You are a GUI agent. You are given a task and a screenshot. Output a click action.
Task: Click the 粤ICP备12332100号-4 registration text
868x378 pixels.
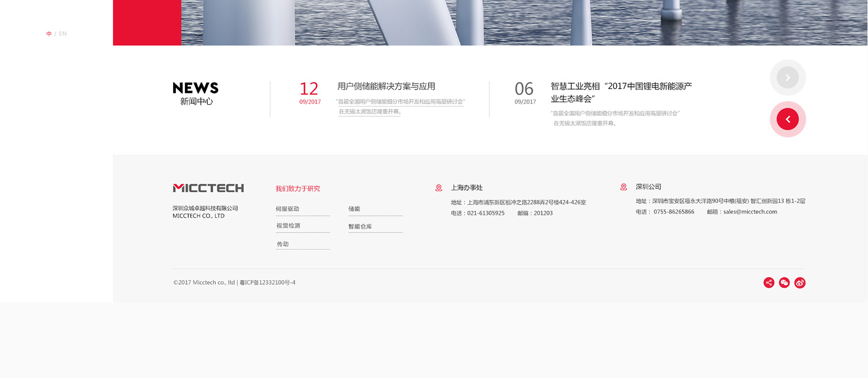click(267, 282)
